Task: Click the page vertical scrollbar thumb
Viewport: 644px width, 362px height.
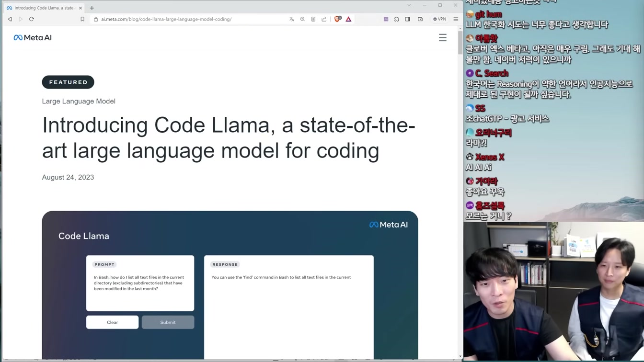Action: [x=460, y=43]
